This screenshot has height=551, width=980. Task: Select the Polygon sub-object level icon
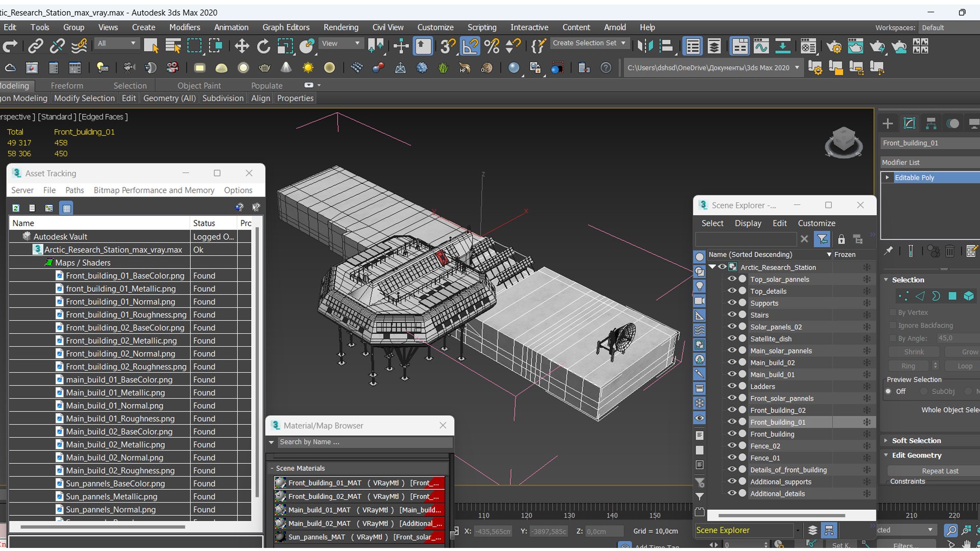(952, 296)
